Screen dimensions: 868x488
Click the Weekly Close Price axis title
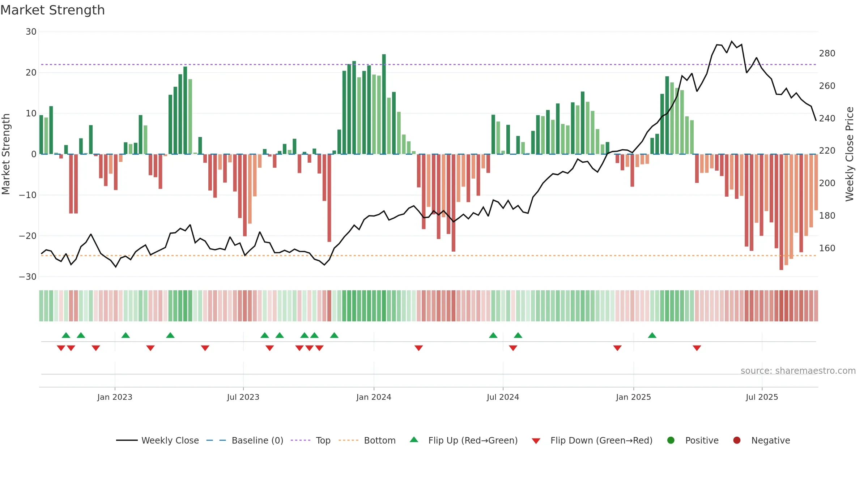pyautogui.click(x=850, y=154)
